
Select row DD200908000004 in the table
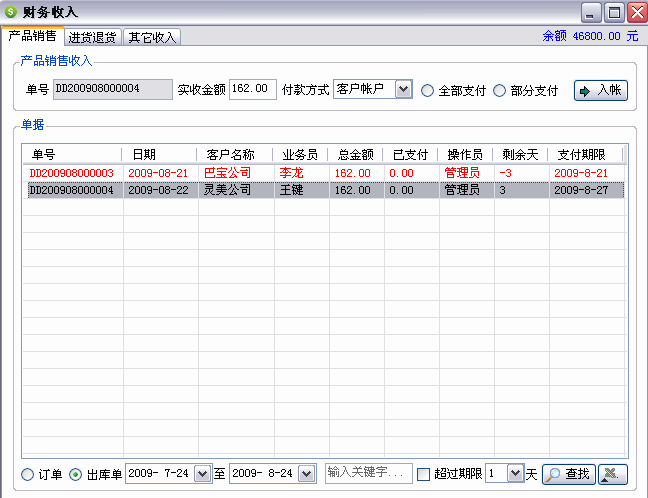pos(324,190)
